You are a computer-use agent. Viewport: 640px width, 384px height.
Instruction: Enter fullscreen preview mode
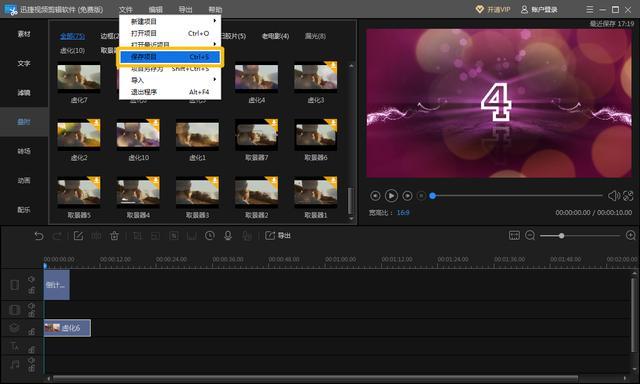pyautogui.click(x=628, y=196)
